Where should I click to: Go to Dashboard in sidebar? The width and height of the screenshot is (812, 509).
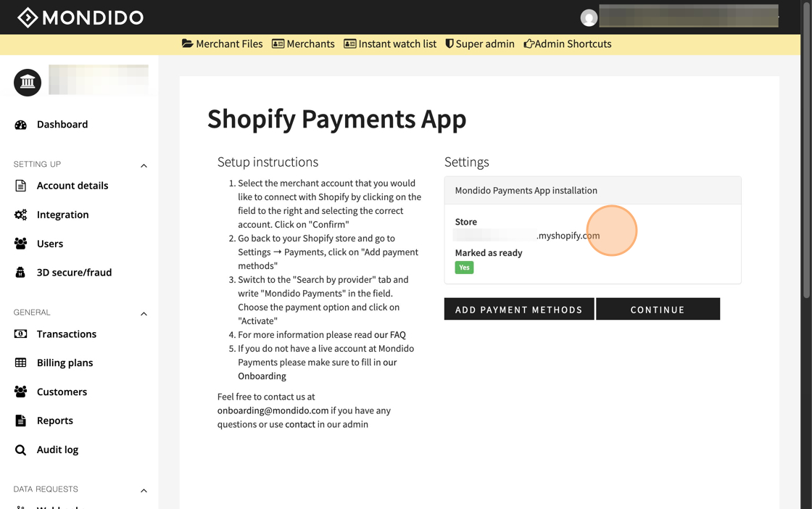tap(62, 124)
